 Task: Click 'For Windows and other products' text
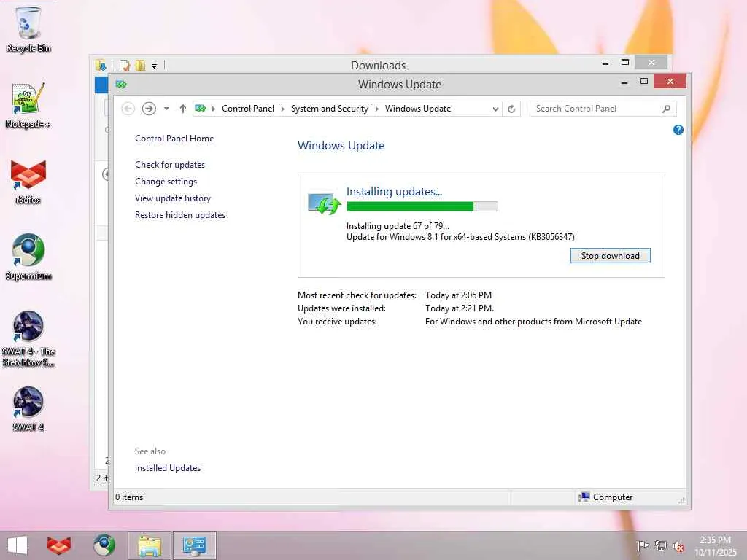pos(533,322)
